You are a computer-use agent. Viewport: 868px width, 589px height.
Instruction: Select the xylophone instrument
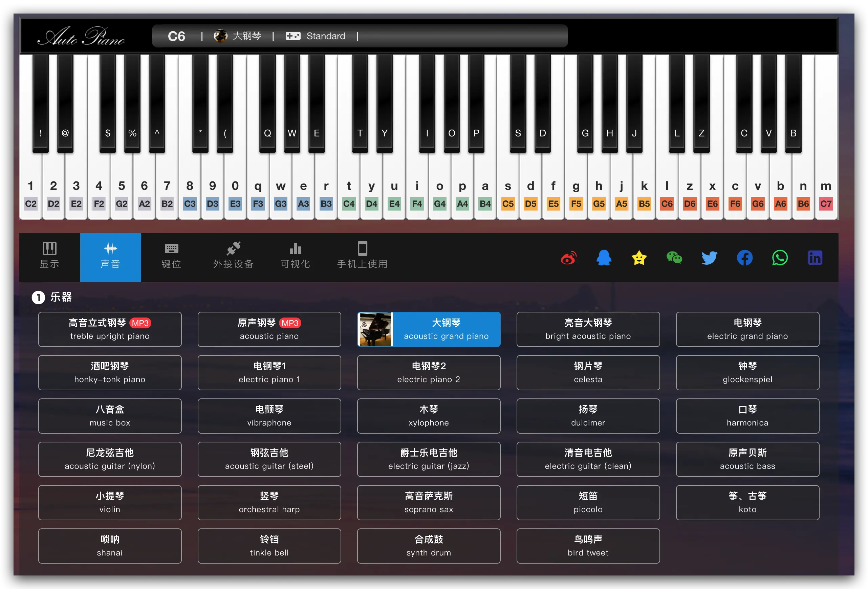429,416
